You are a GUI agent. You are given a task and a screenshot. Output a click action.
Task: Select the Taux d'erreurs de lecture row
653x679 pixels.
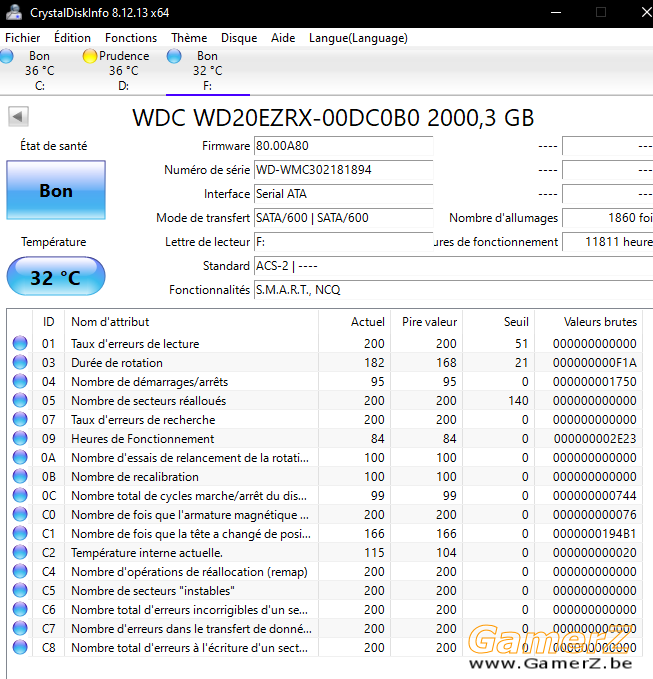pyautogui.click(x=325, y=343)
